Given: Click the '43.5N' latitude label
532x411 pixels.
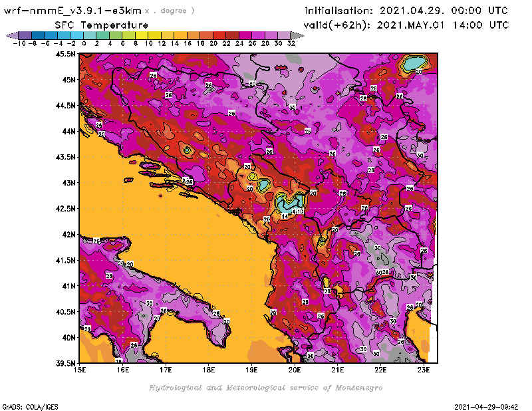Looking at the screenshot, I should point(66,157).
